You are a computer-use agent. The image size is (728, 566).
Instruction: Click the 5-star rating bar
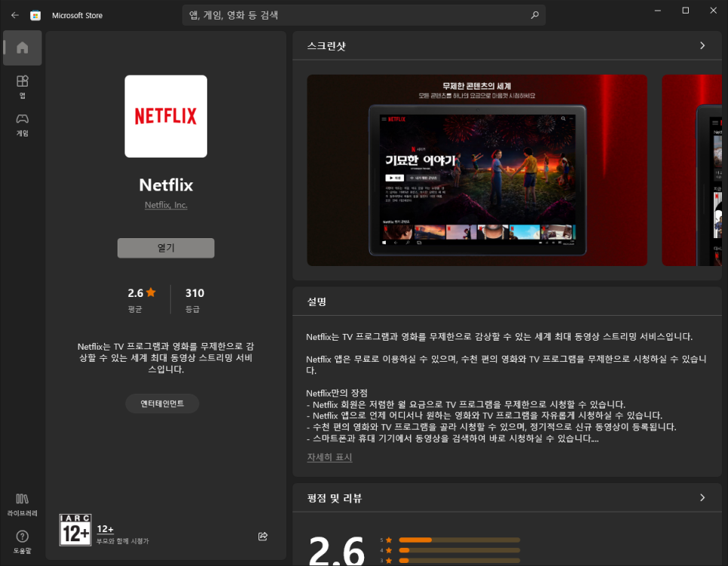point(459,540)
